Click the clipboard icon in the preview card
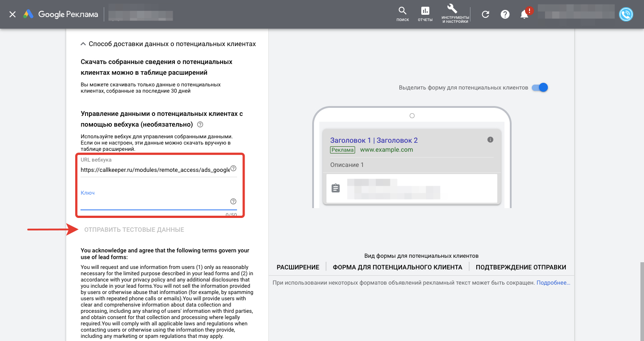The height and width of the screenshot is (341, 644). click(335, 188)
